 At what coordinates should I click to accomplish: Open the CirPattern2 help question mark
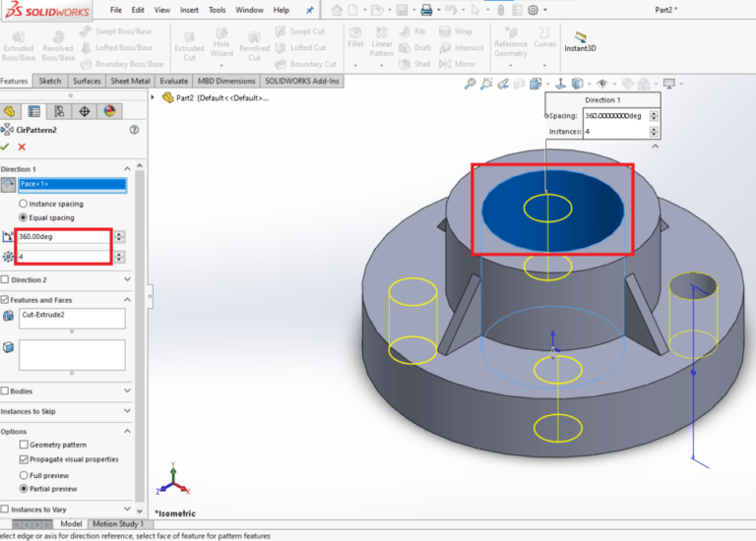pyautogui.click(x=134, y=129)
